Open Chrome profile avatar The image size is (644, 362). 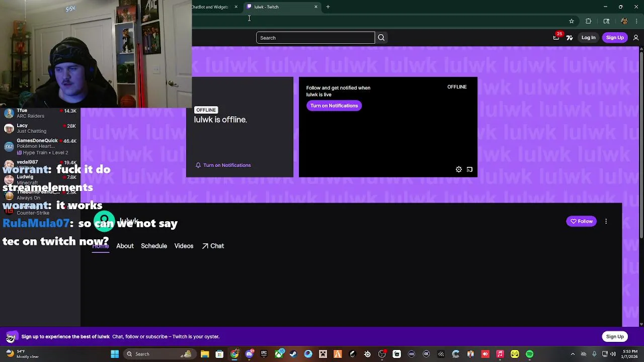(x=624, y=21)
